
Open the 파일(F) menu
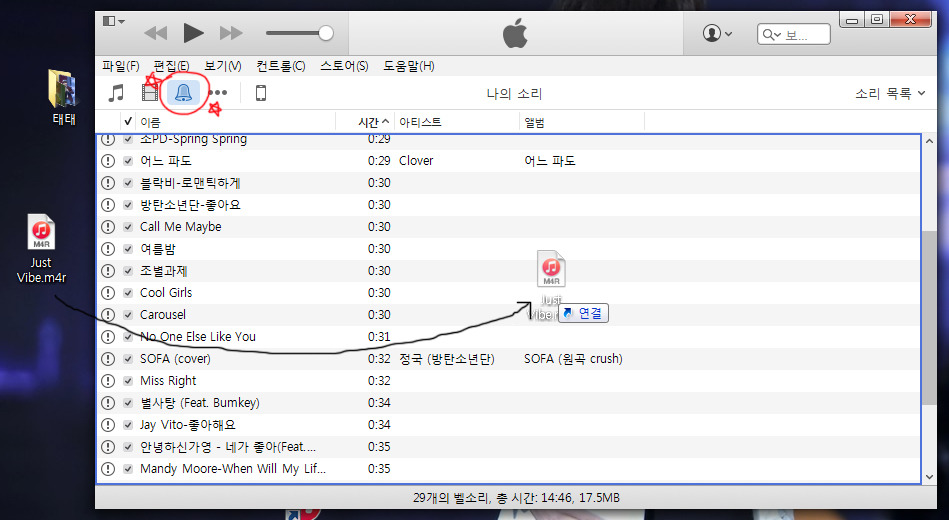tap(120, 66)
